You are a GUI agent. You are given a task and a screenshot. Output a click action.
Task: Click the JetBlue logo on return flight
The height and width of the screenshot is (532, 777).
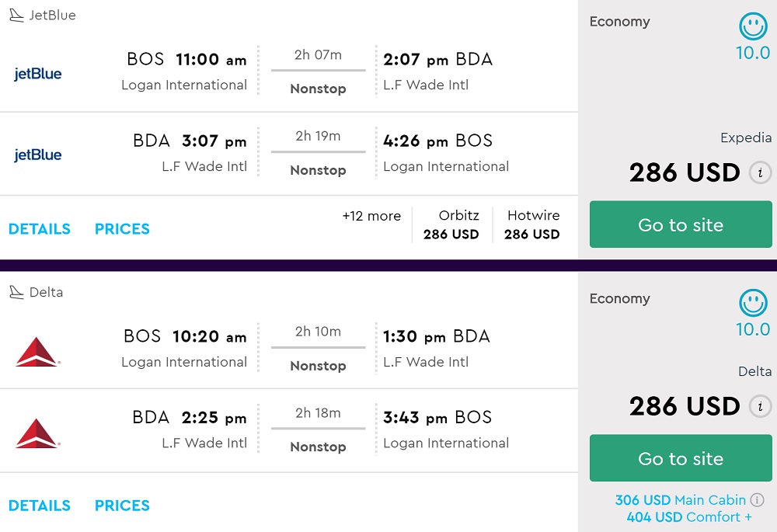pyautogui.click(x=37, y=155)
